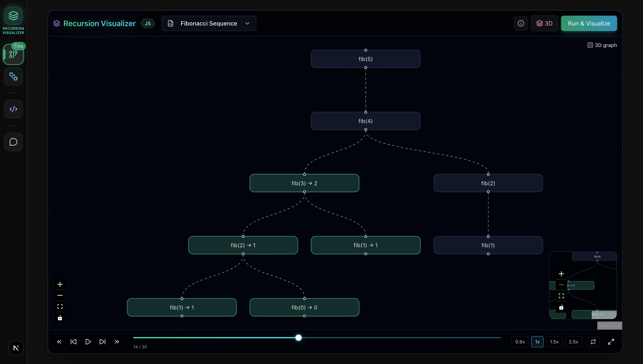The width and height of the screenshot is (643, 364).
Task: Click the Recursion Visualizer title
Action: pos(99,23)
